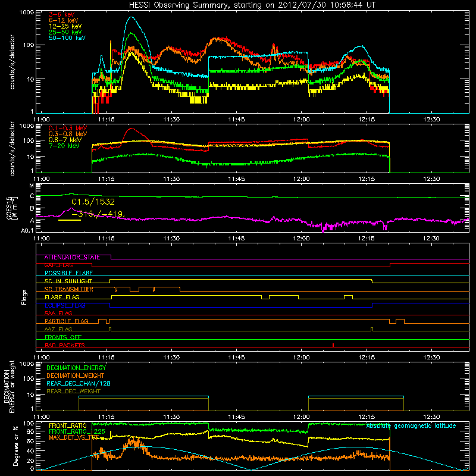Image resolution: width=476 pixels, height=476 pixels.
Task: Click the 11:00 tick label under Flags panel
Action: click(x=41, y=358)
